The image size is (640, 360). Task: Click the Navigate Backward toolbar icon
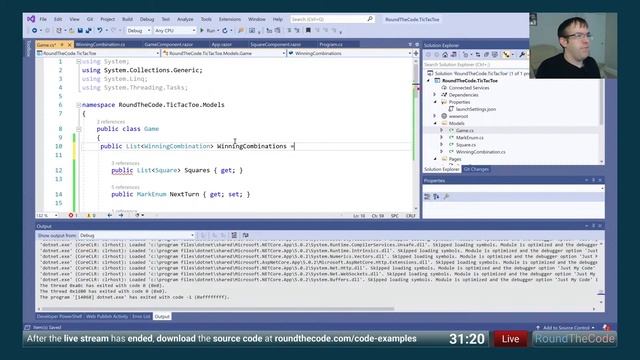click(x=34, y=31)
